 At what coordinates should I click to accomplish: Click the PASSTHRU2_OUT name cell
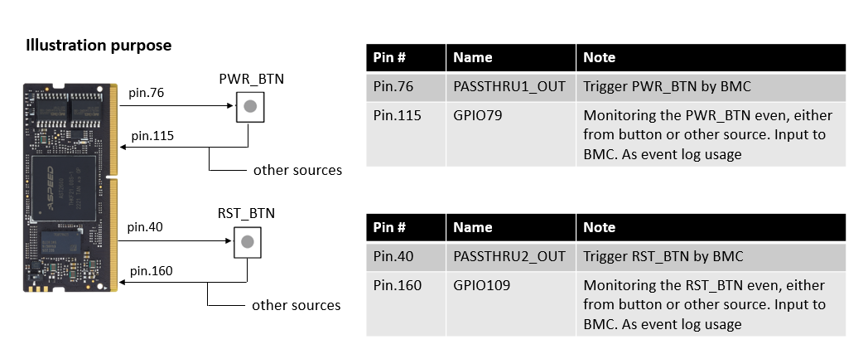coord(509,256)
